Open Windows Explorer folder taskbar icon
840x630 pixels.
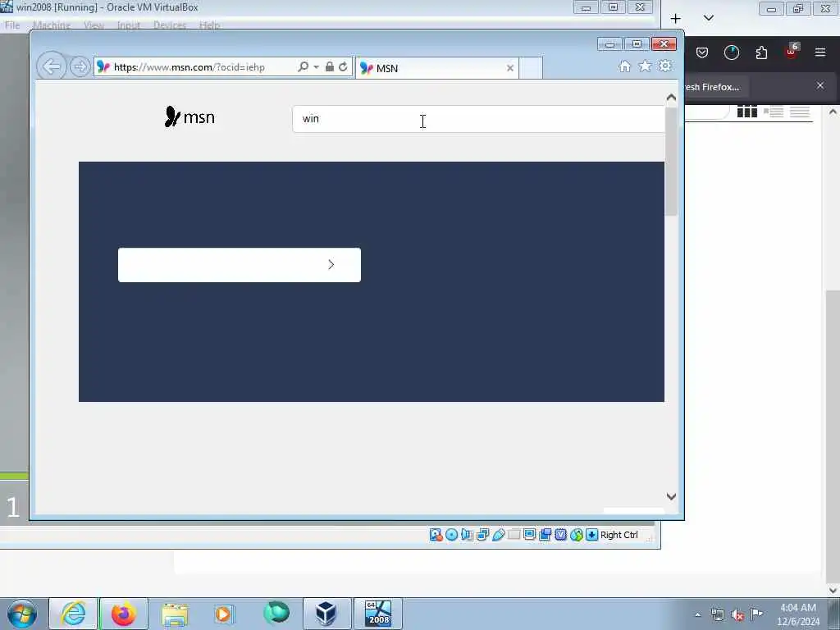(x=175, y=614)
